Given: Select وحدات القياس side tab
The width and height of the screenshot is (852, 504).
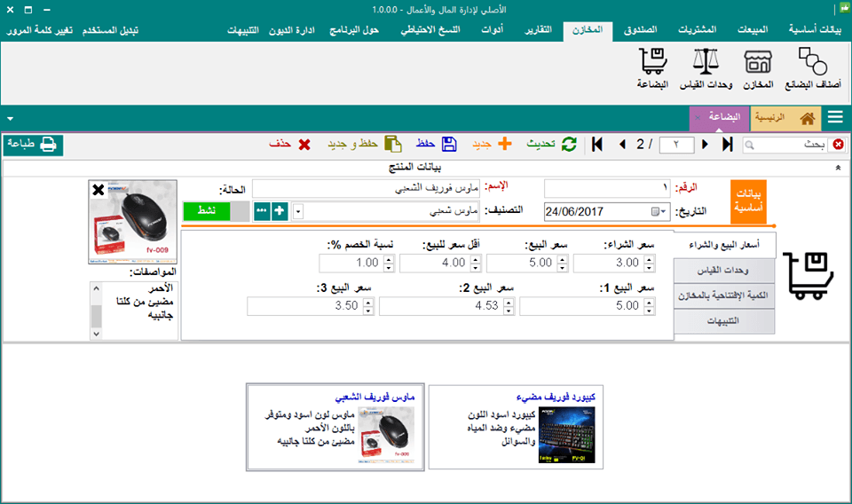Looking at the screenshot, I should (x=724, y=270).
